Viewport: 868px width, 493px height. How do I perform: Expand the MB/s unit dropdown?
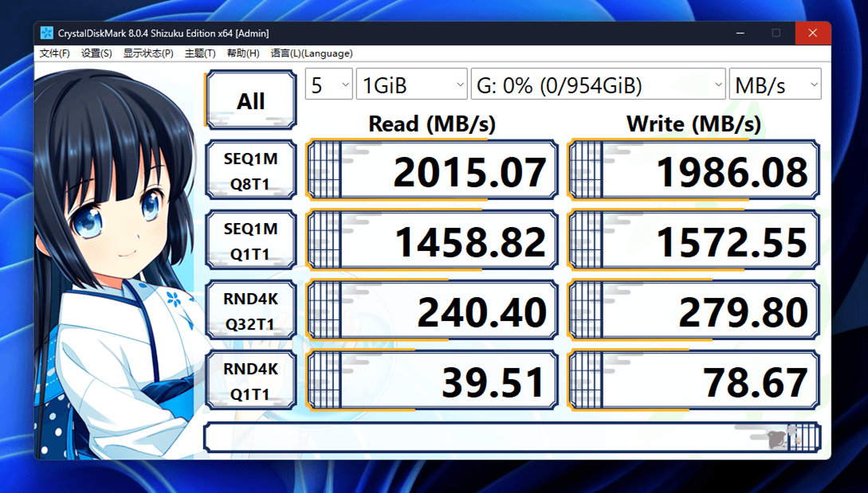coord(775,84)
